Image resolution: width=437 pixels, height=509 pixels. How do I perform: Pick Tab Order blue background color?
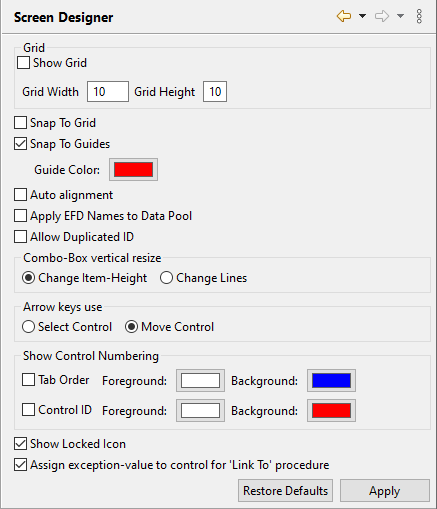pyautogui.click(x=331, y=381)
